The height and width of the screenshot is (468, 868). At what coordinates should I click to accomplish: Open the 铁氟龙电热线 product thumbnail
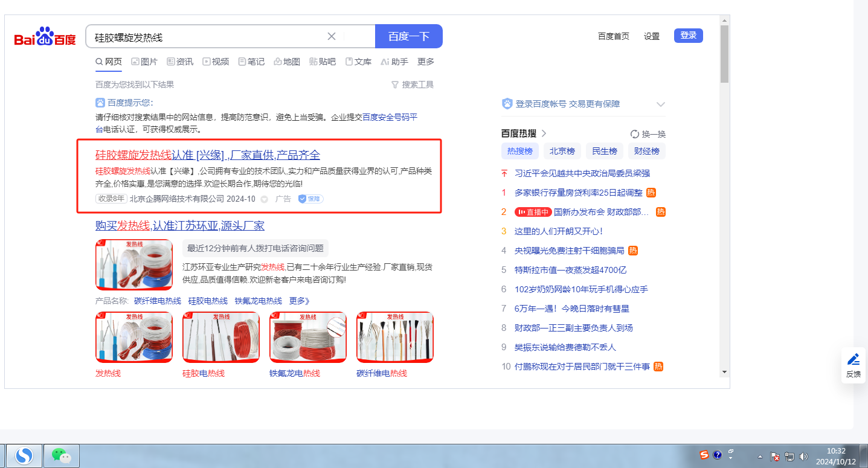coord(308,338)
